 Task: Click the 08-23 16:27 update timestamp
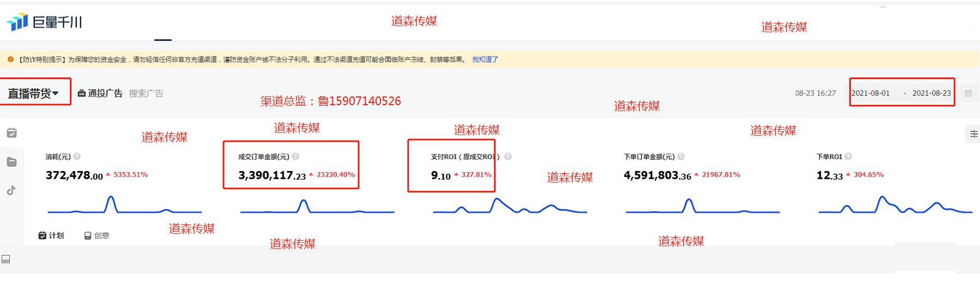(x=815, y=93)
